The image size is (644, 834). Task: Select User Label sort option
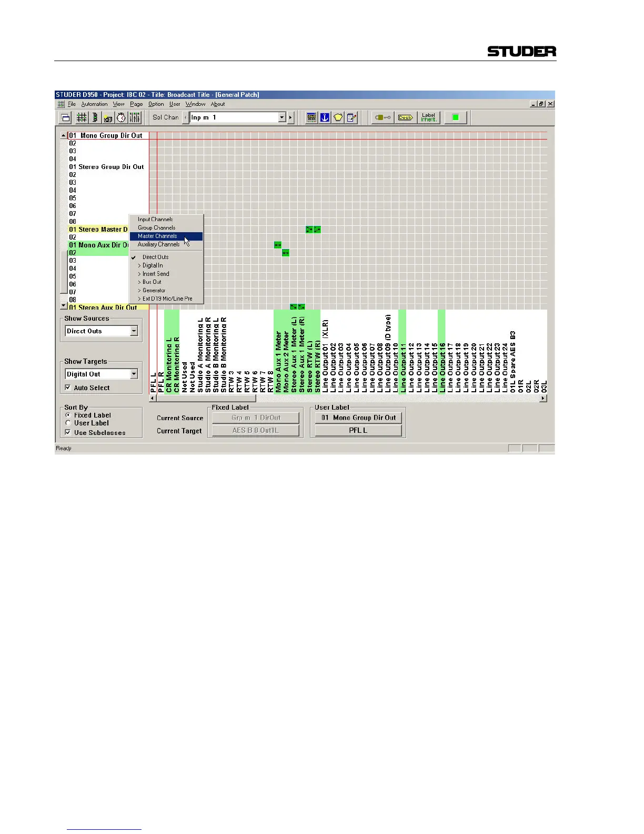[x=68, y=423]
